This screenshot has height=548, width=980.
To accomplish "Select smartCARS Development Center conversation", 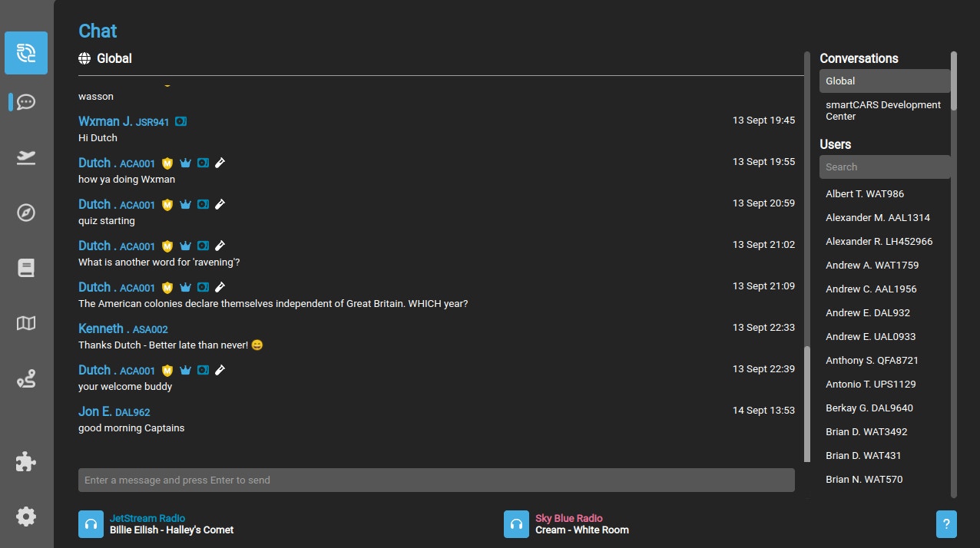I will pos(883,111).
